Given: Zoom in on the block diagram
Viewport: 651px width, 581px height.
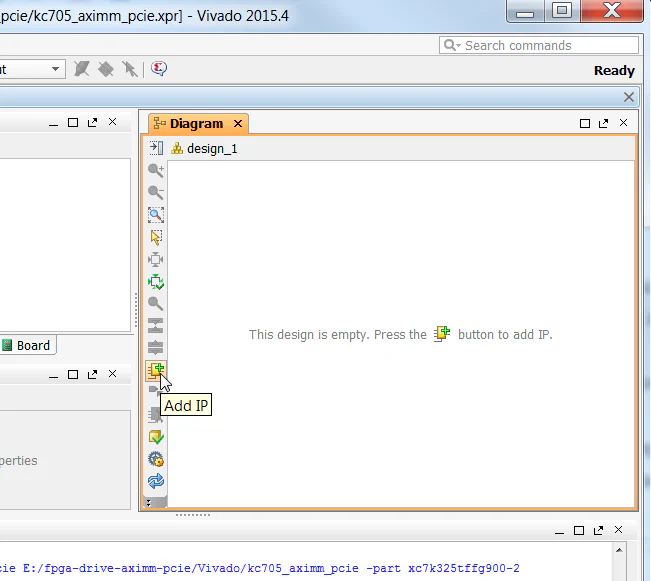Looking at the screenshot, I should [156, 170].
